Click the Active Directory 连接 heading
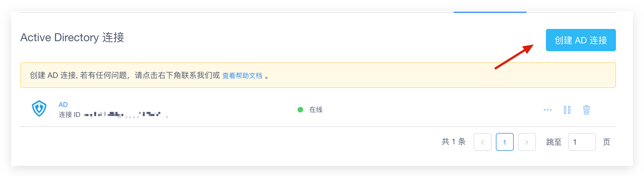Viewport: 644px width, 177px height. [72, 38]
